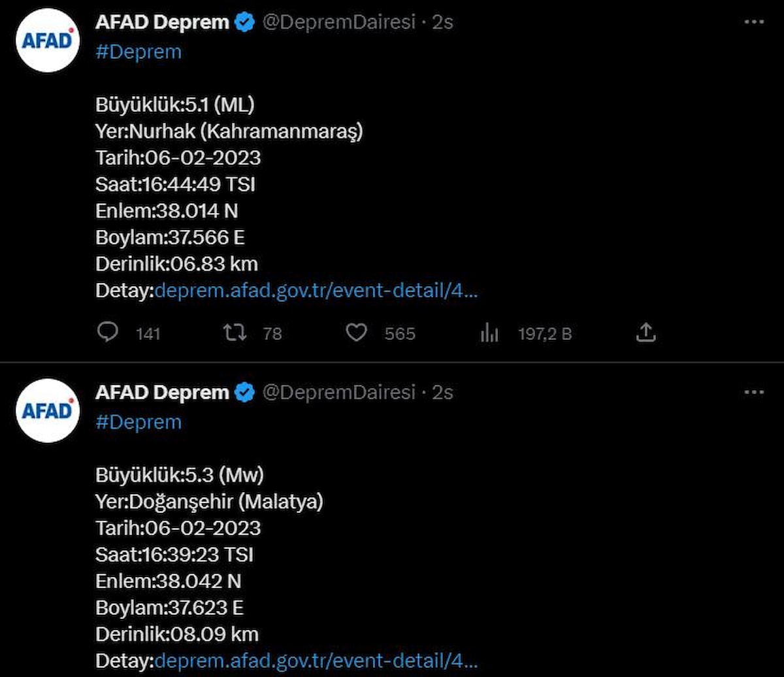View analytics for the Nurhak tweet
The width and height of the screenshot is (784, 677).
tap(489, 334)
